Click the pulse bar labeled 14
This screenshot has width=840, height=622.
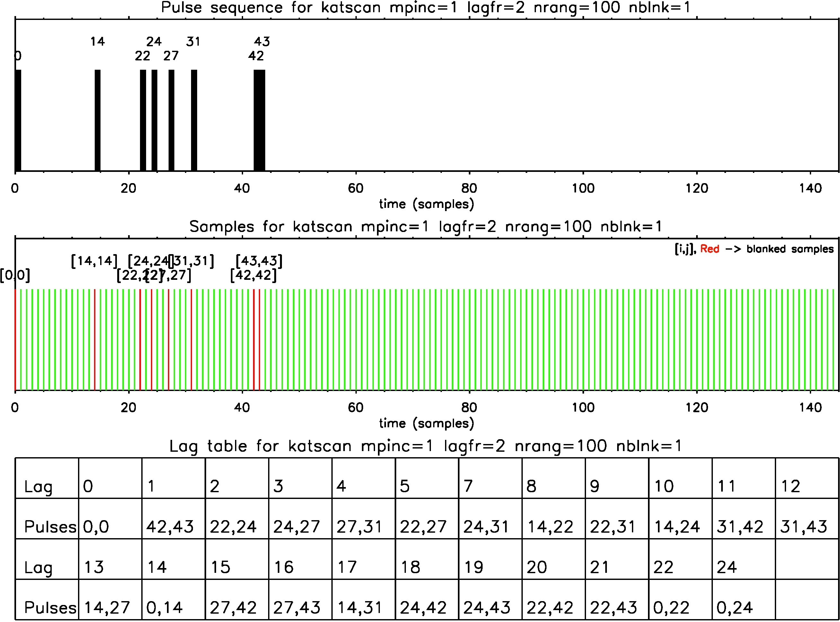pos(98,120)
